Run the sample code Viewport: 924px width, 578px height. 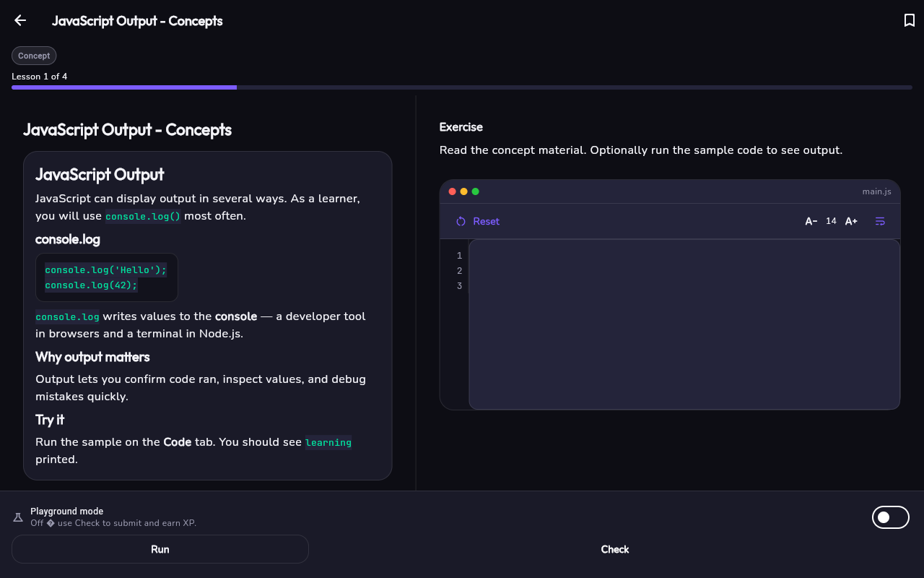[x=160, y=549]
